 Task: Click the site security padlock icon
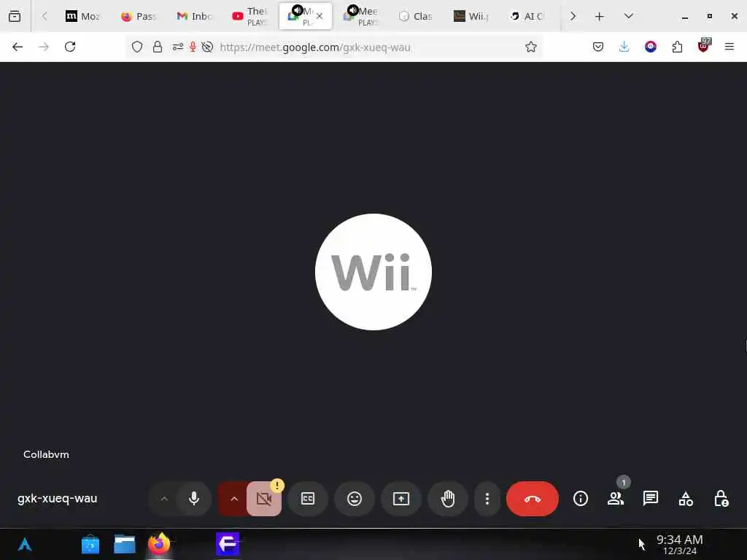[158, 47]
